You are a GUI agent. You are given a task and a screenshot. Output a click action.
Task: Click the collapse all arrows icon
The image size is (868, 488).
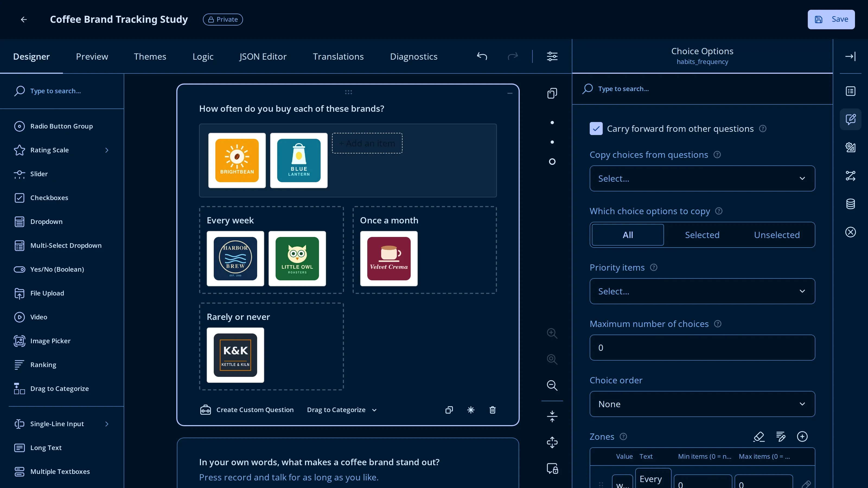(552, 416)
